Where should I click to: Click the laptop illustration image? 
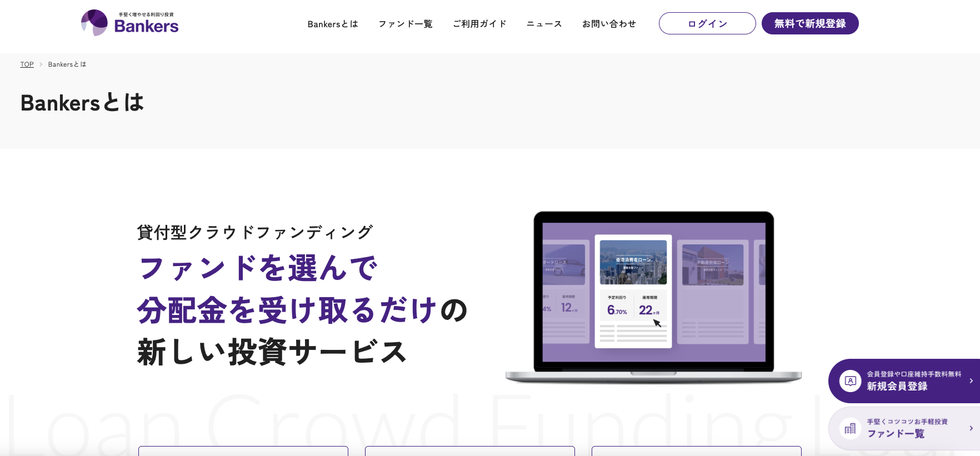tap(653, 297)
